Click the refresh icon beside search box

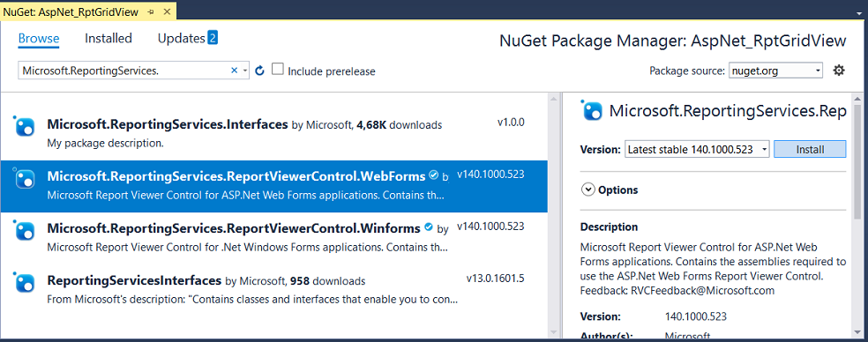click(x=259, y=71)
